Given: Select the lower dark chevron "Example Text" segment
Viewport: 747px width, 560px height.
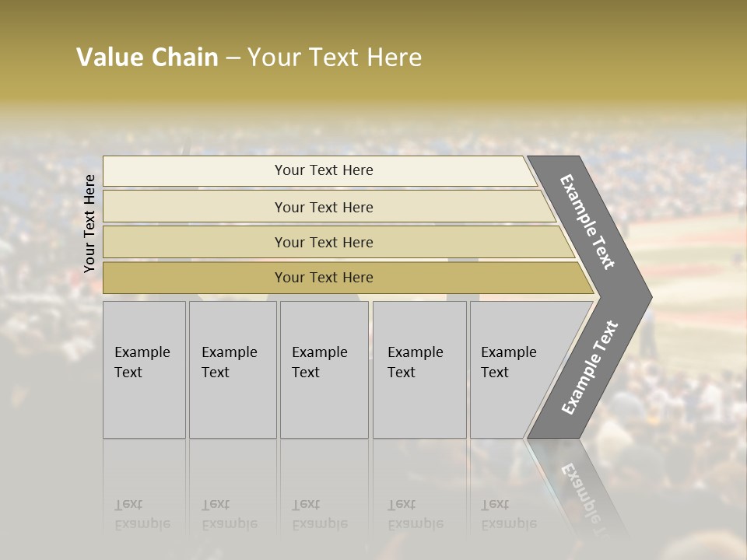Looking at the screenshot, I should pyautogui.click(x=589, y=367).
